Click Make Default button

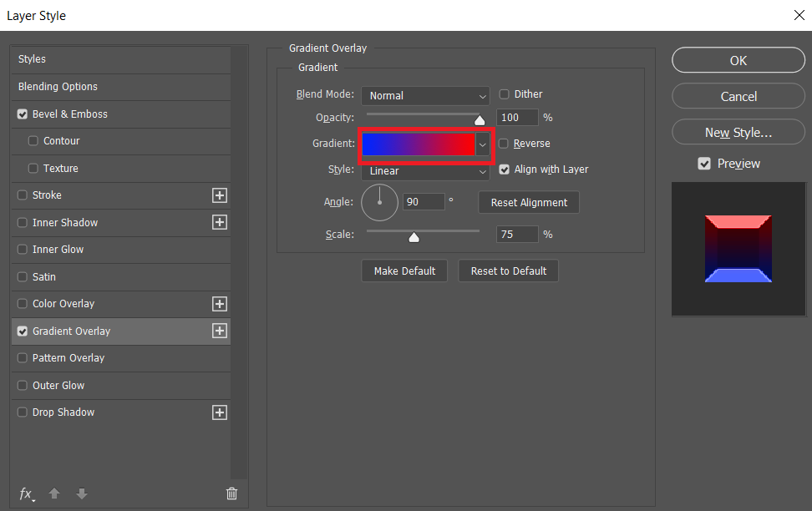pyautogui.click(x=404, y=271)
